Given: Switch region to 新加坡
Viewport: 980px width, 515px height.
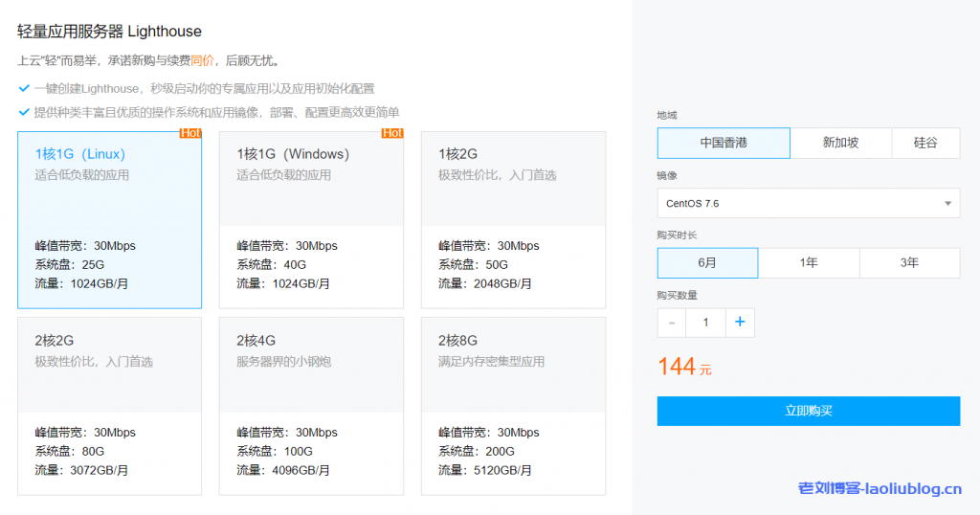Looking at the screenshot, I should pos(840,143).
